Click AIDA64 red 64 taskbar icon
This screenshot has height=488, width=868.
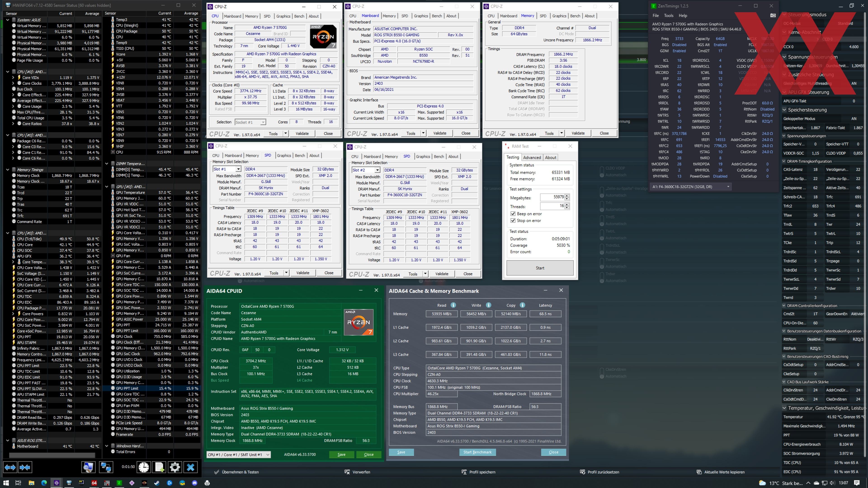94,483
